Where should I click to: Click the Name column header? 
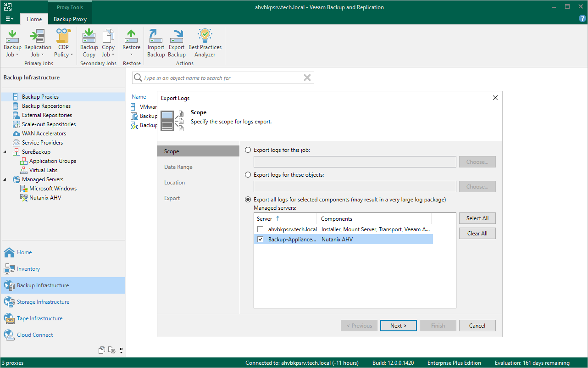click(x=139, y=97)
